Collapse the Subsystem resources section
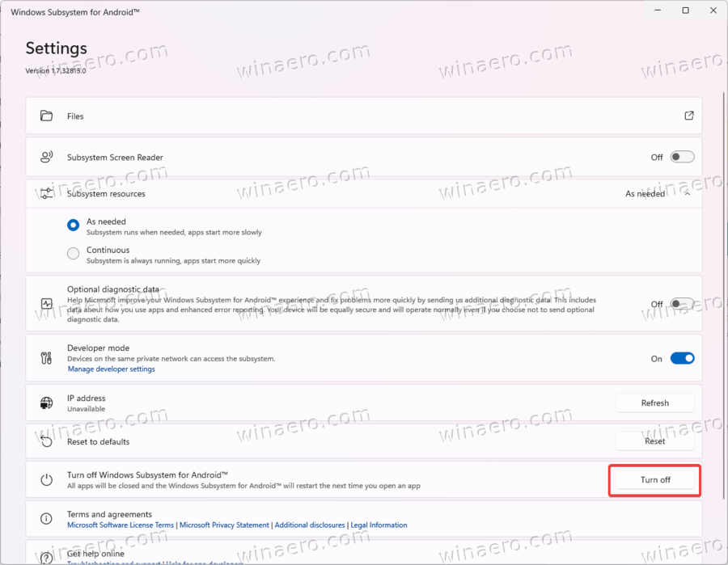This screenshot has height=565, width=728. point(687,193)
